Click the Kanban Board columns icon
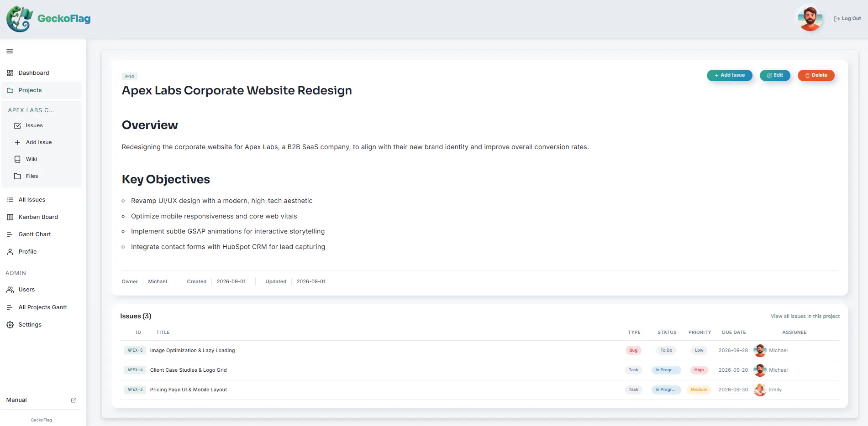This screenshot has height=426, width=868. (10, 217)
